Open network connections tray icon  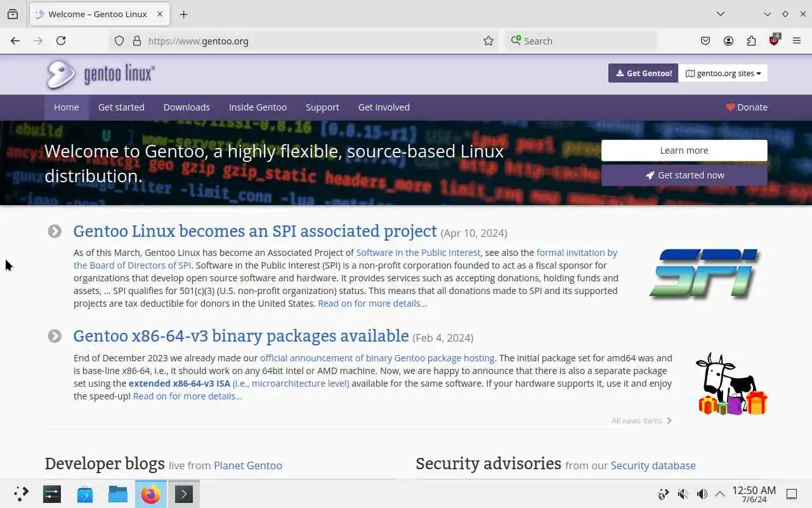pyautogui.click(x=664, y=494)
